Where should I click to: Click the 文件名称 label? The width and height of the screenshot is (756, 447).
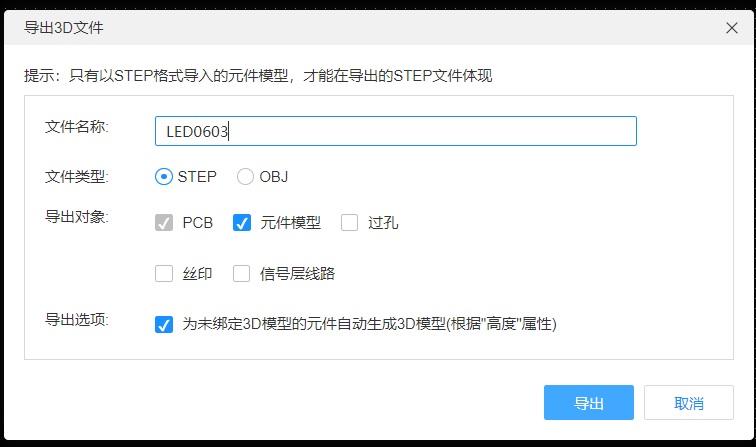tap(76, 127)
